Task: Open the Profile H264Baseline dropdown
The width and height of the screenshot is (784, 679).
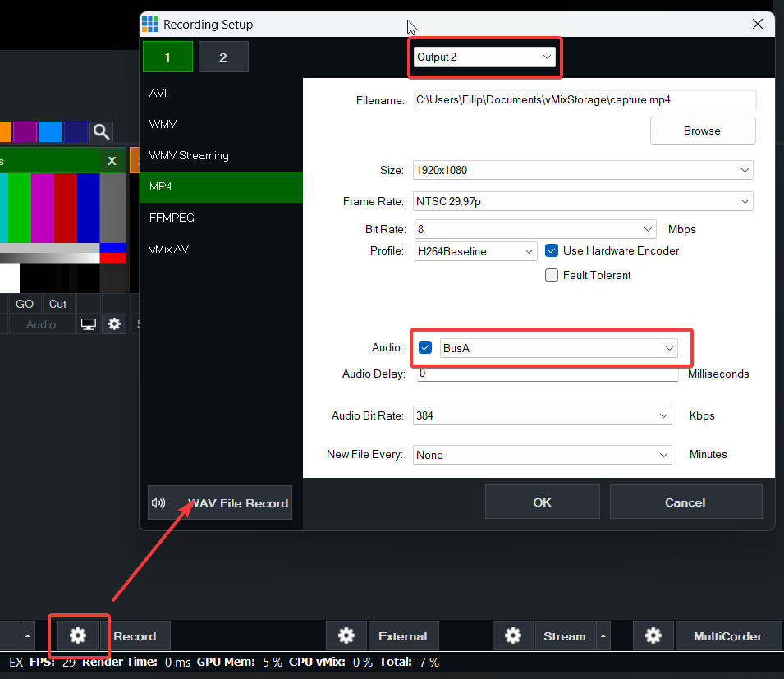Action: pos(475,251)
